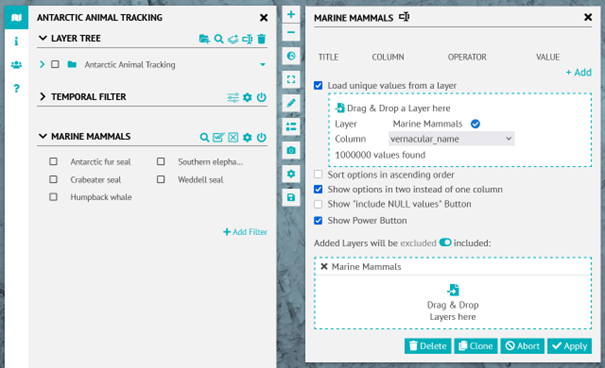The height and width of the screenshot is (368, 605).
Task: Toggle Marine Mammals filter power button
Action: tap(262, 137)
